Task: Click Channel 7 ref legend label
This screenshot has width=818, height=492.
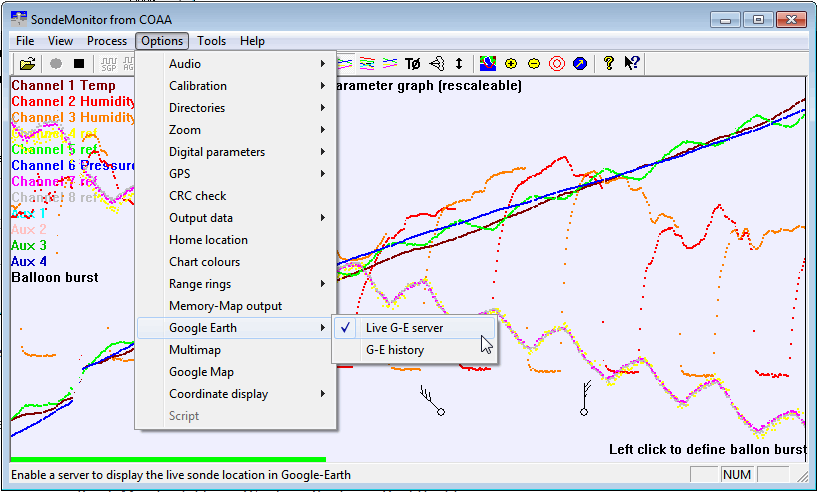Action: click(54, 182)
